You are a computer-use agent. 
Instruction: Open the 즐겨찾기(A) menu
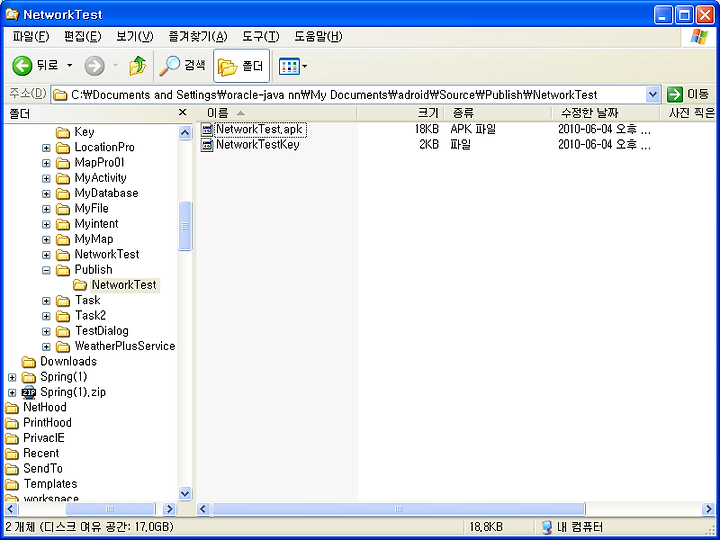click(198, 37)
